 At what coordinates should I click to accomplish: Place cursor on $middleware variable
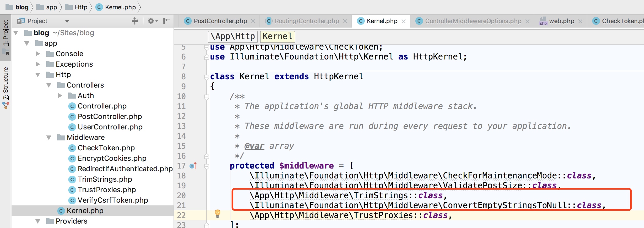pyautogui.click(x=306, y=166)
